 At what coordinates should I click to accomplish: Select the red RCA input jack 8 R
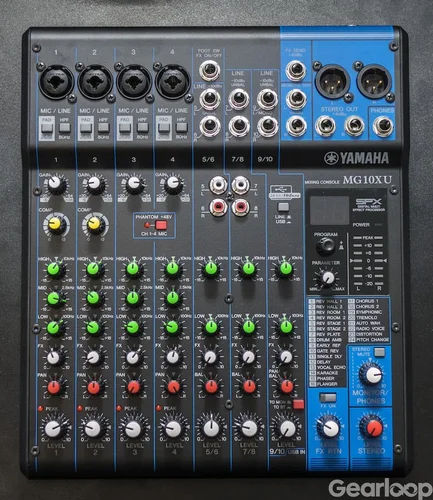pyautogui.click(x=241, y=207)
